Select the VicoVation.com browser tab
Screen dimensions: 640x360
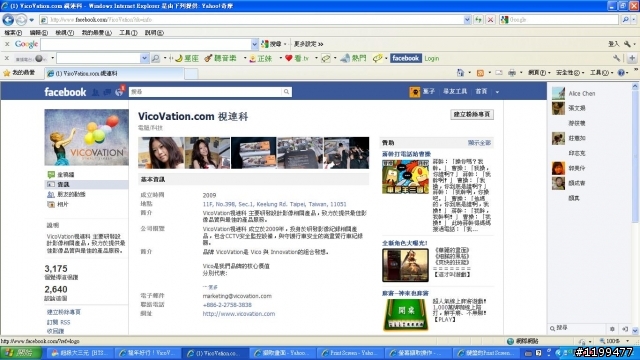pyautogui.click(x=114, y=73)
